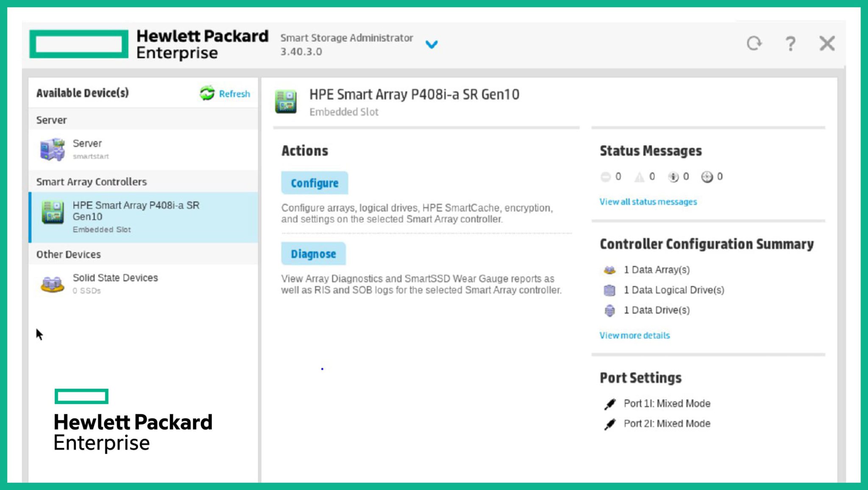Click the '0 SSDs' label
Image resolution: width=868 pixels, height=490 pixels.
click(86, 291)
